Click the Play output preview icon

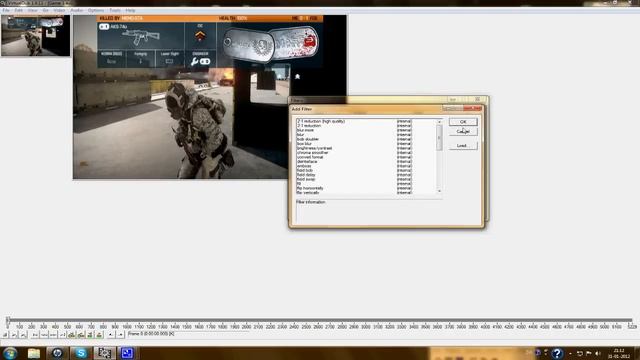tap(23, 335)
